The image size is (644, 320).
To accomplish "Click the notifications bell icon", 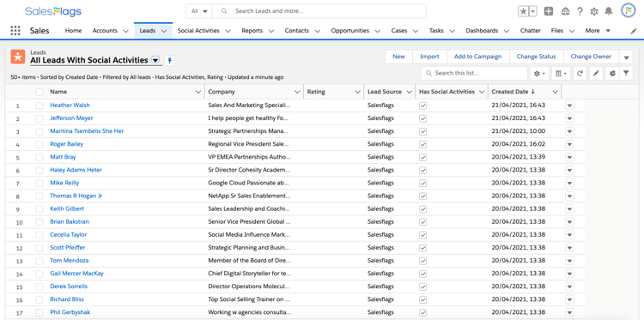I will click(x=609, y=11).
